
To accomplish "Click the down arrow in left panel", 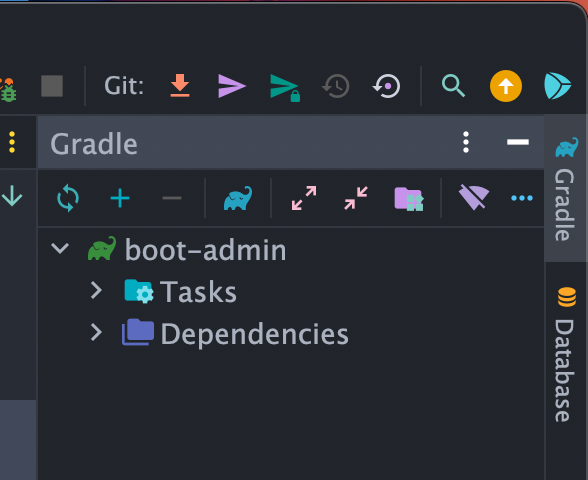I will pos(12,196).
